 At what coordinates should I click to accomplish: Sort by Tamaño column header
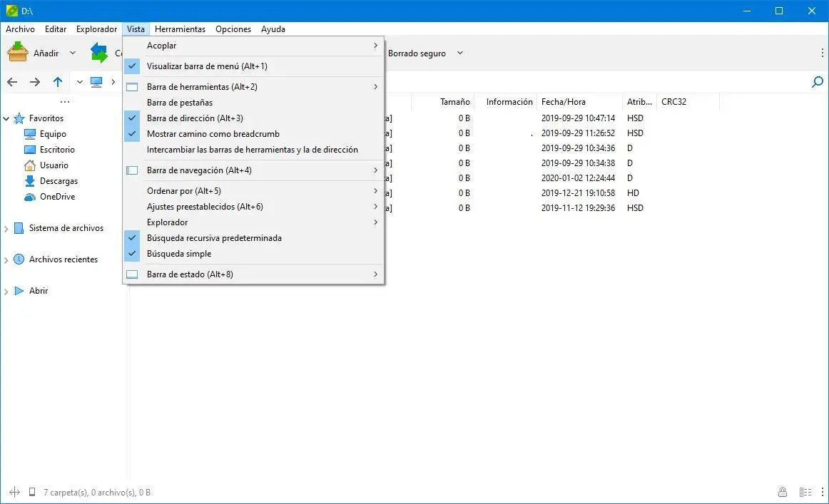[442, 102]
